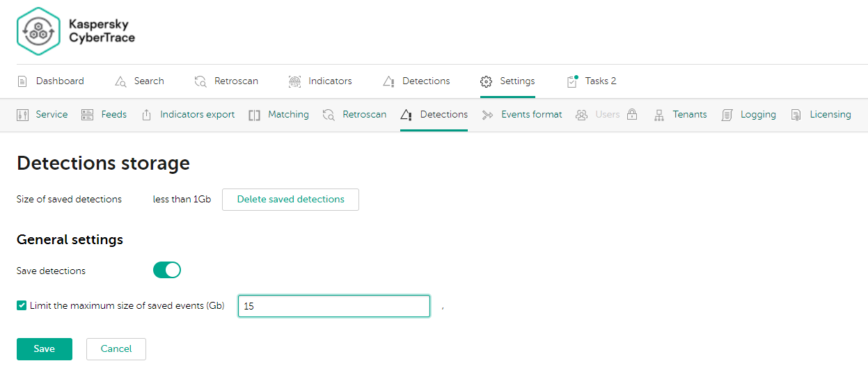The image size is (868, 377).
Task: Click the Users lock icon
Action: pos(632,115)
